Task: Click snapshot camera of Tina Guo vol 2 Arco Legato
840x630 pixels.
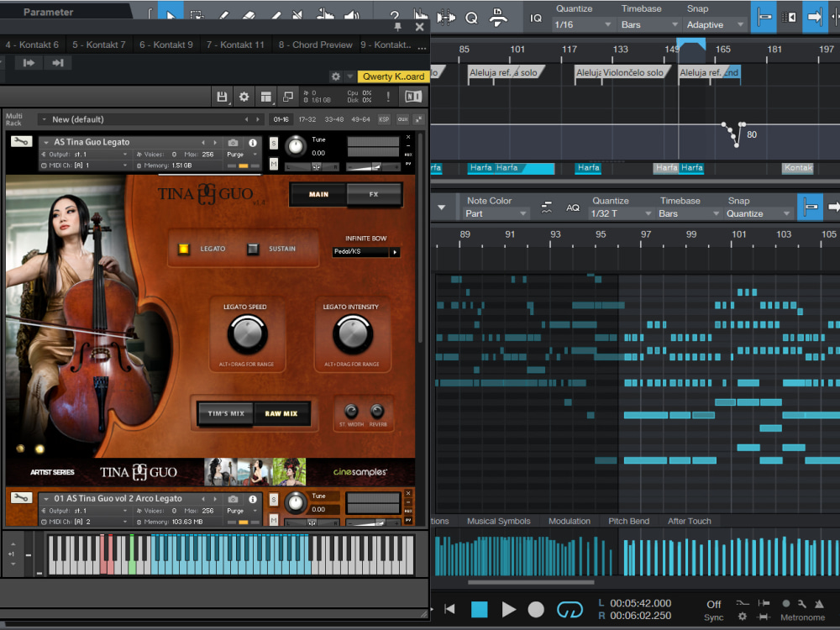Action: (233, 499)
